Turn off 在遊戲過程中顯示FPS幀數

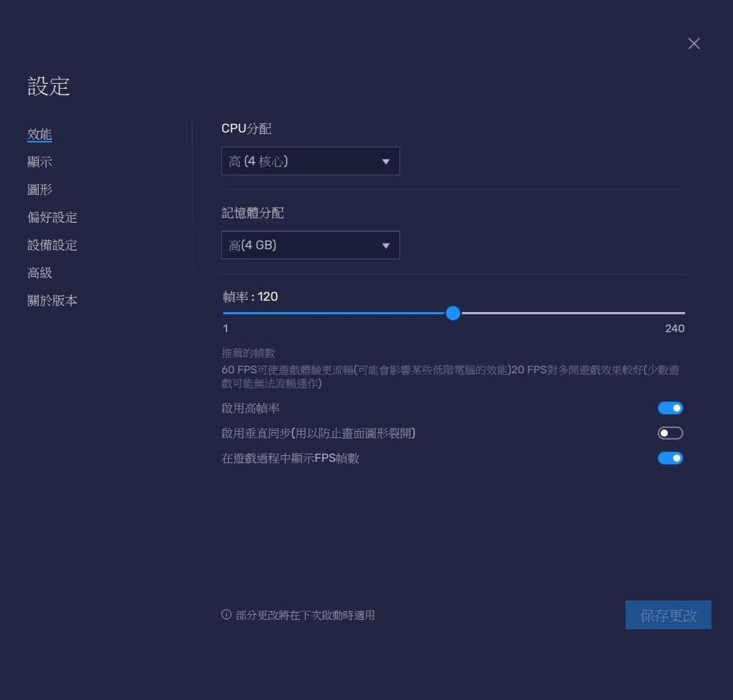[669, 458]
